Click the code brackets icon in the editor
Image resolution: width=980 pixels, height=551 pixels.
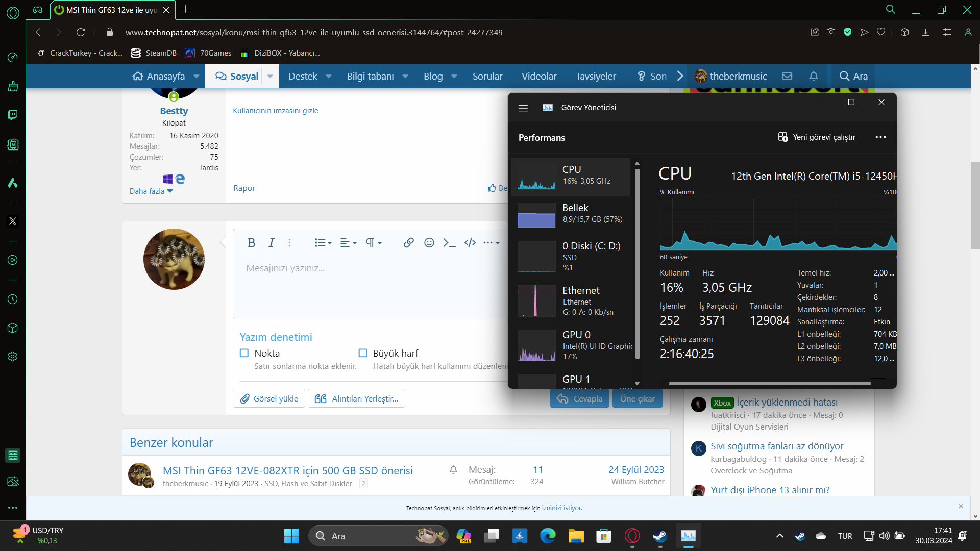click(470, 243)
